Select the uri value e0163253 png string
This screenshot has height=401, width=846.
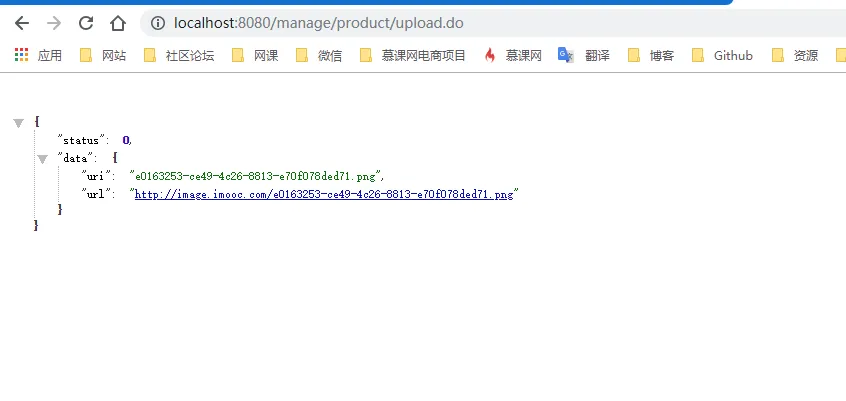click(256, 176)
